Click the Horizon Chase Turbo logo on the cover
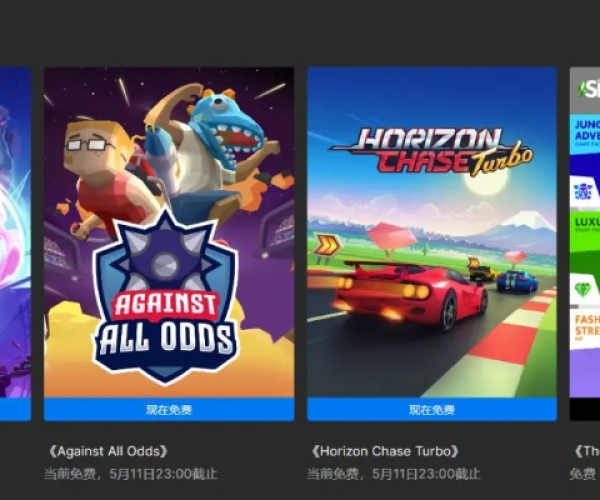Screen dimensions: 600x500 pyautogui.click(x=431, y=152)
